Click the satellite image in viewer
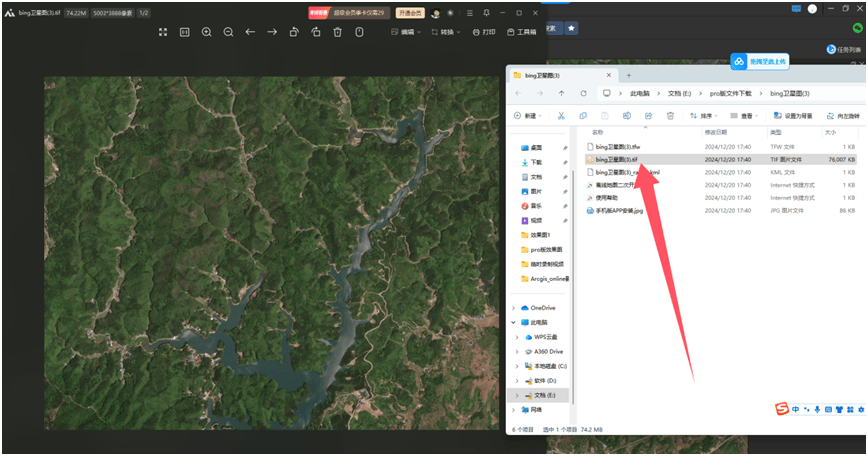 click(x=271, y=253)
